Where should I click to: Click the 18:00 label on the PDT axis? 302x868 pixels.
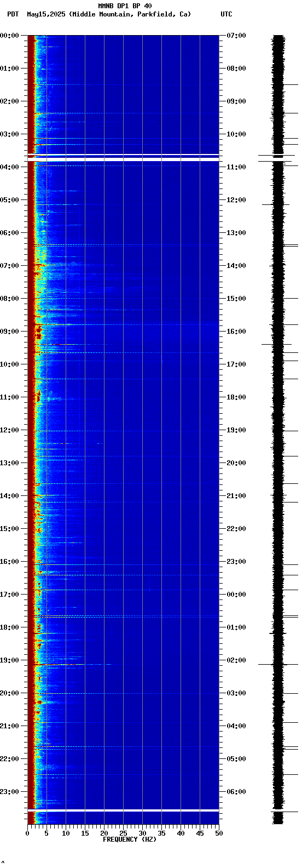tap(10, 627)
